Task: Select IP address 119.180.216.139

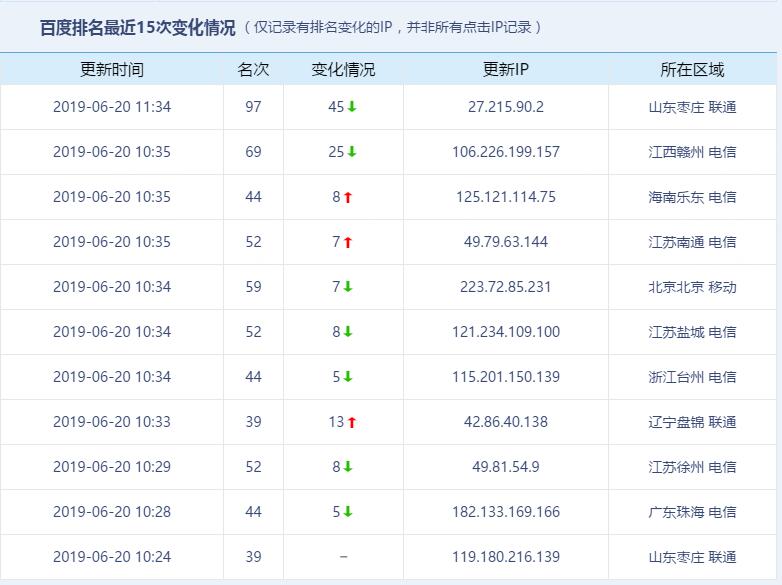Action: [x=506, y=557]
